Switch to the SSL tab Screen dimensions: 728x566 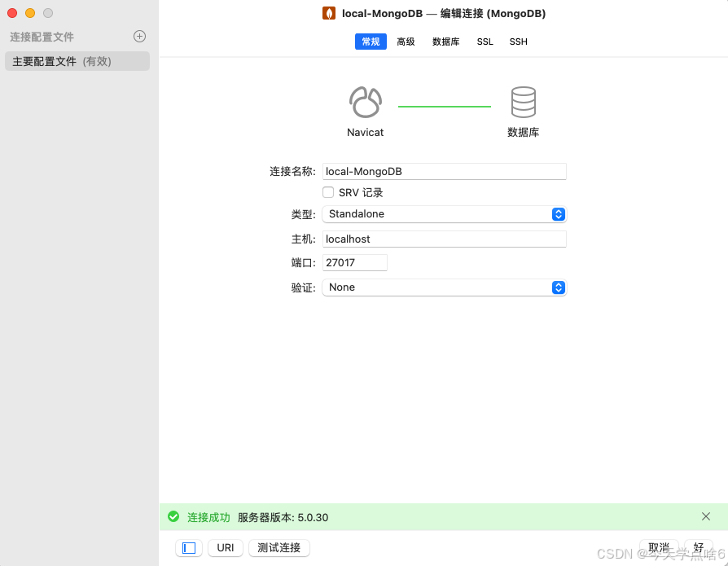485,42
